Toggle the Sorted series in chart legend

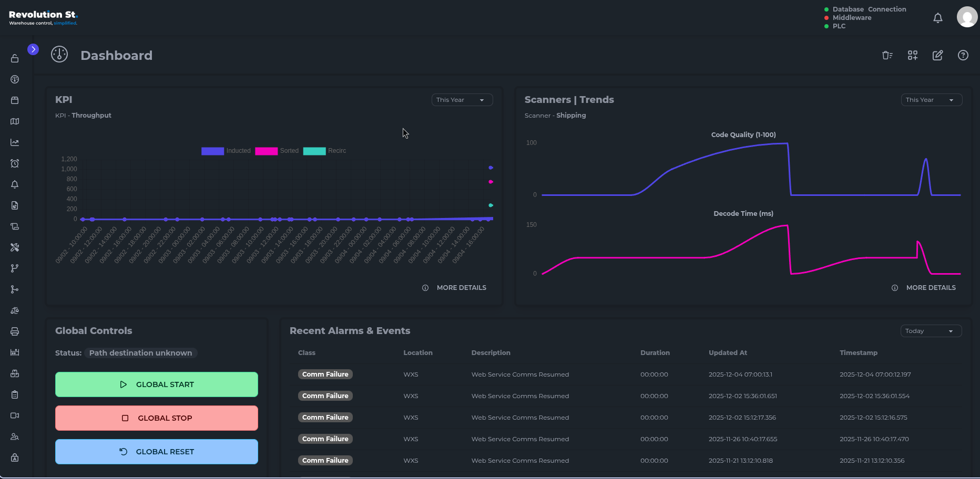(277, 151)
